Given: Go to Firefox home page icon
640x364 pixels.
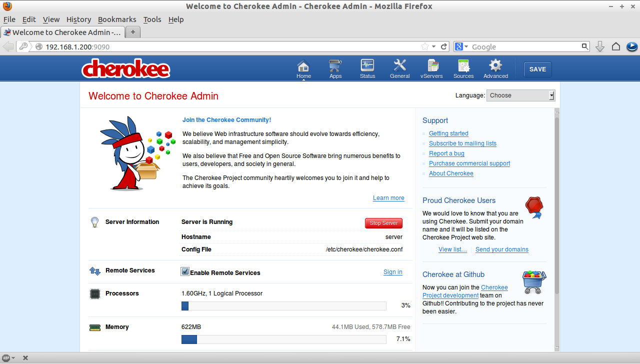Looking at the screenshot, I should (x=616, y=46).
